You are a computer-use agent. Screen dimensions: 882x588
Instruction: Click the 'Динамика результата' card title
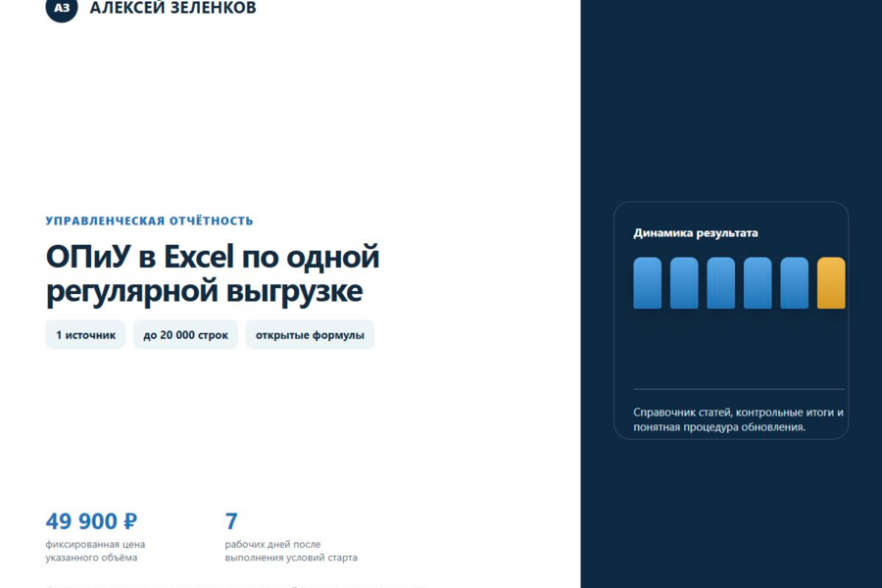695,233
